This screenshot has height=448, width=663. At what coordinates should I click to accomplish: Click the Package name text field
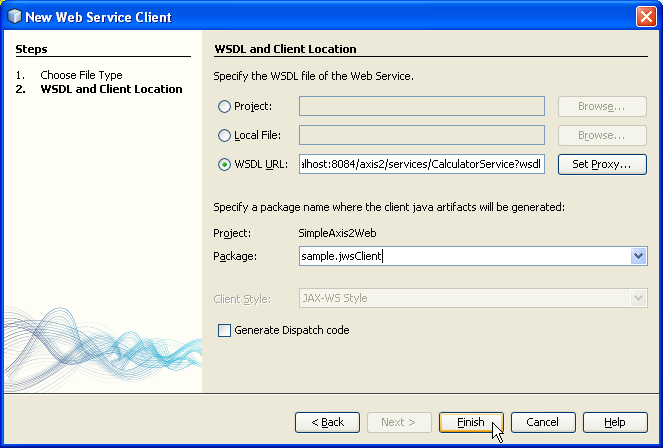coord(465,256)
